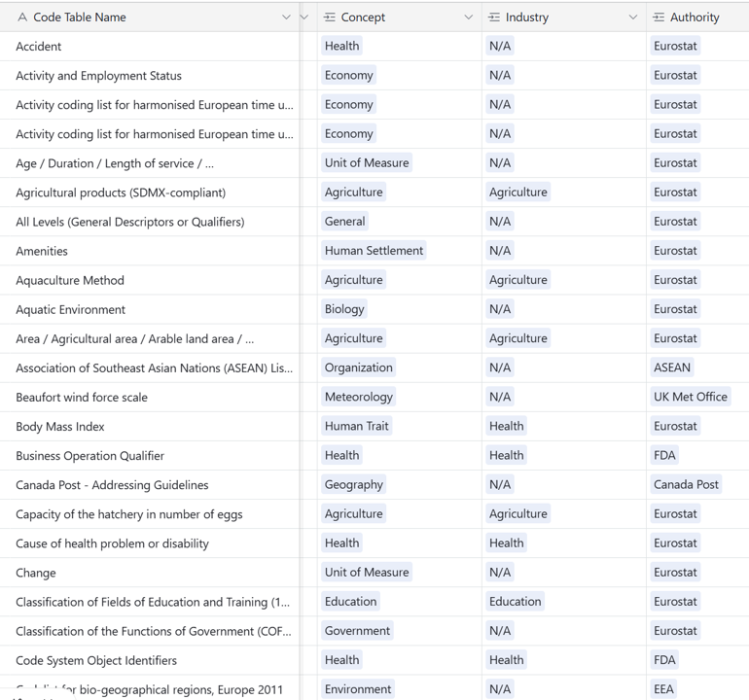Image resolution: width=749 pixels, height=700 pixels.
Task: Open the Business Operation Qualifier row
Action: click(x=89, y=456)
